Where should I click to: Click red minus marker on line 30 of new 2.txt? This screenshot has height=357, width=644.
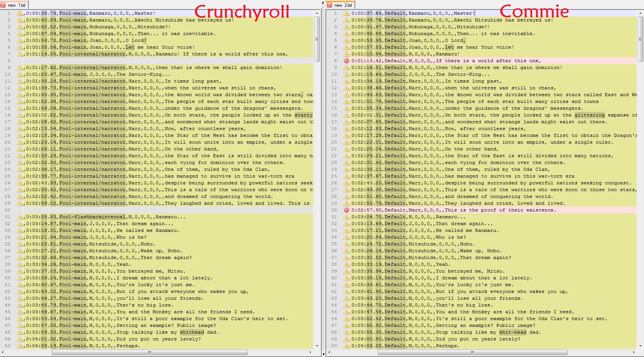347,210
